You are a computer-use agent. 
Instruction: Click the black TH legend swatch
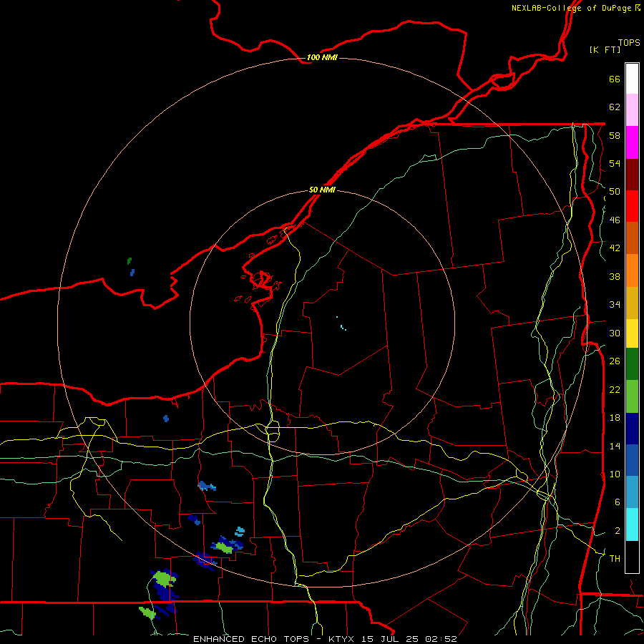(x=632, y=557)
